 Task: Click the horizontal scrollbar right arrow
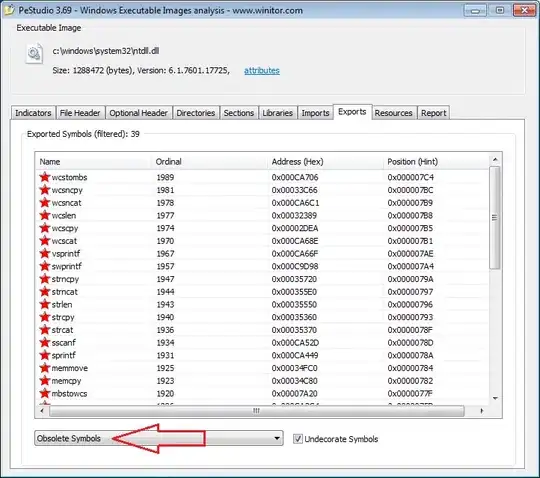click(x=481, y=411)
